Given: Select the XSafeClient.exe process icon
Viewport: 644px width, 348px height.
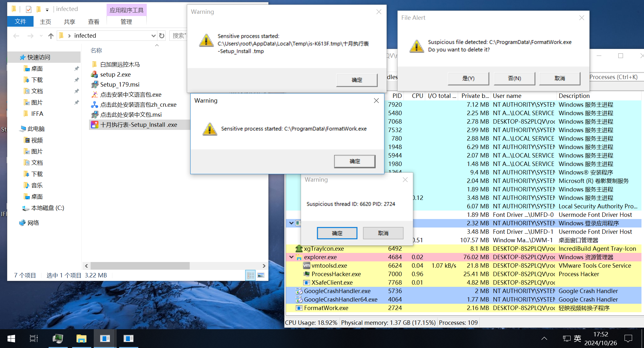Looking at the screenshot, I should pyautogui.click(x=306, y=282).
